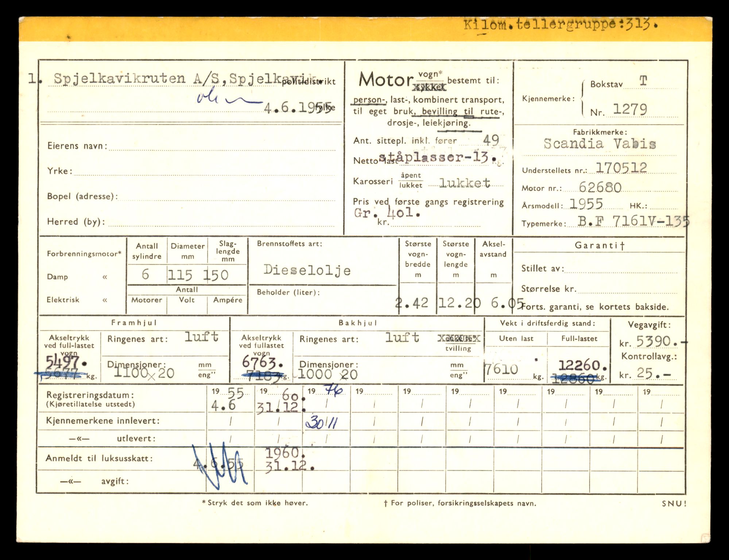
Task: Click fuel type 'Dieselolje'
Action: [307, 270]
